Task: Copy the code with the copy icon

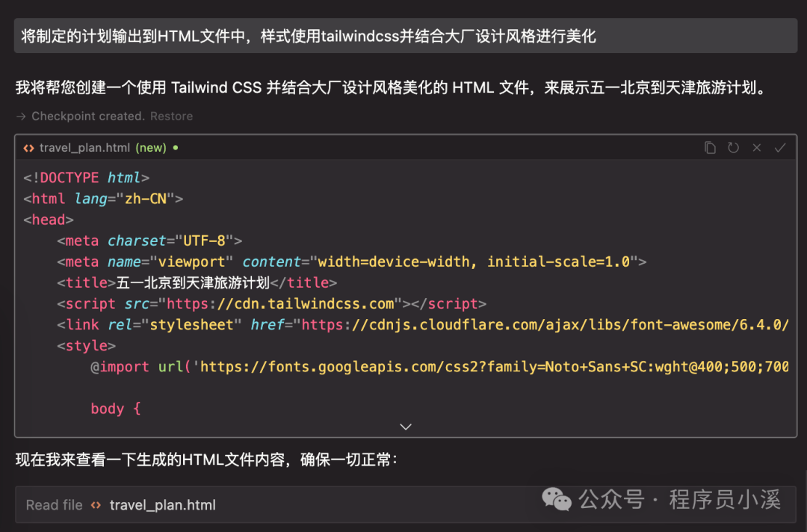Action: point(710,147)
